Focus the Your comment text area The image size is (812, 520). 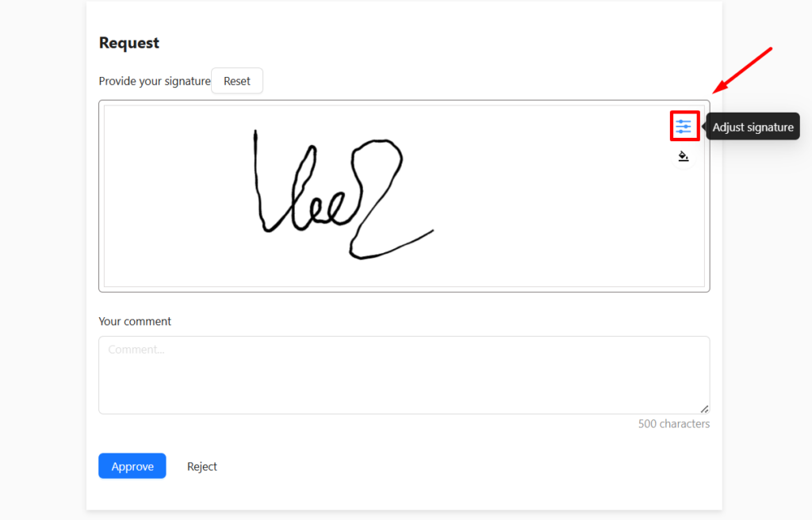(404, 375)
